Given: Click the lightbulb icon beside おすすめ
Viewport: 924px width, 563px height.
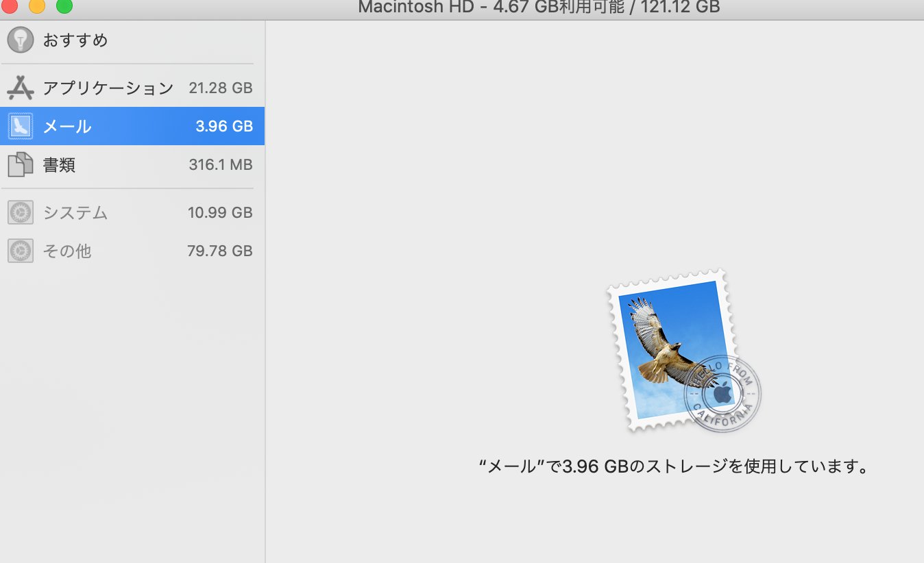Looking at the screenshot, I should (21, 40).
